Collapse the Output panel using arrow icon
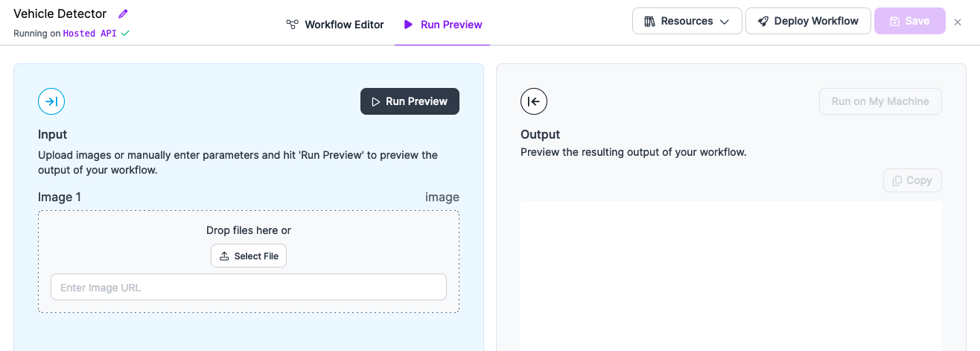The width and height of the screenshot is (980, 351). pos(534,101)
